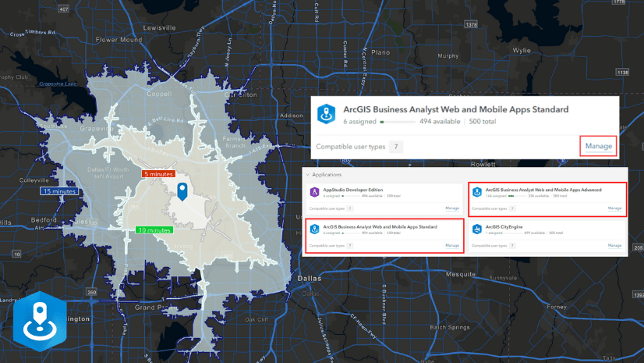644x363 pixels.
Task: Click the blue location pin on the map
Action: coord(182,191)
